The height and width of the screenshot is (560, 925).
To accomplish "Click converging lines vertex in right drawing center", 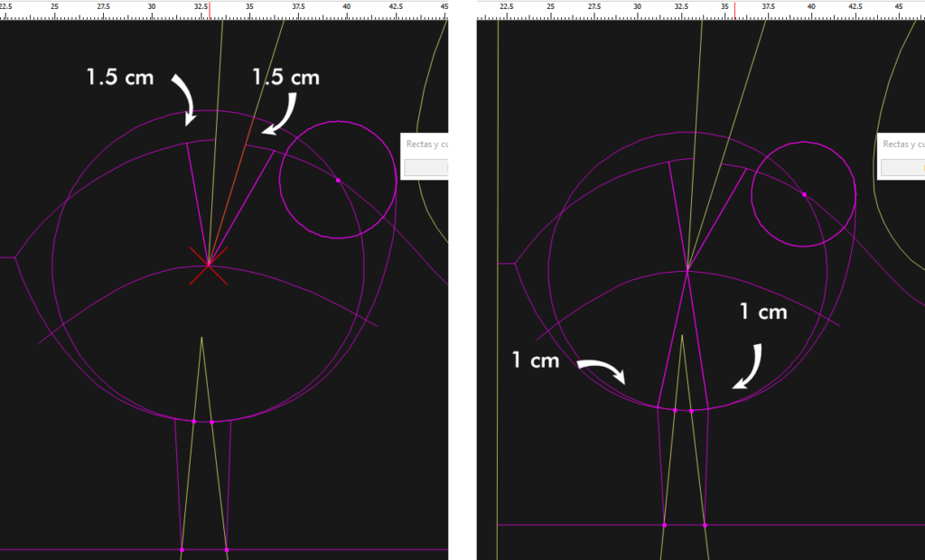I will coord(687,269).
